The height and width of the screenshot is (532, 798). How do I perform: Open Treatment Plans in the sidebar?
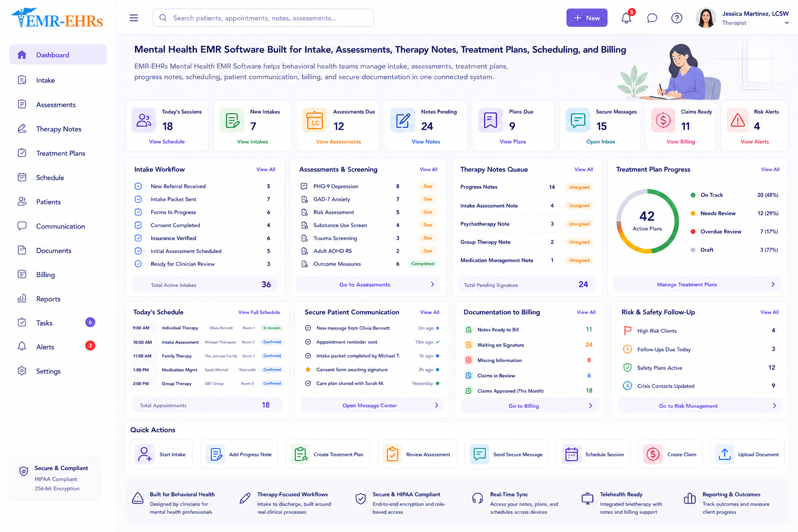(x=58, y=153)
